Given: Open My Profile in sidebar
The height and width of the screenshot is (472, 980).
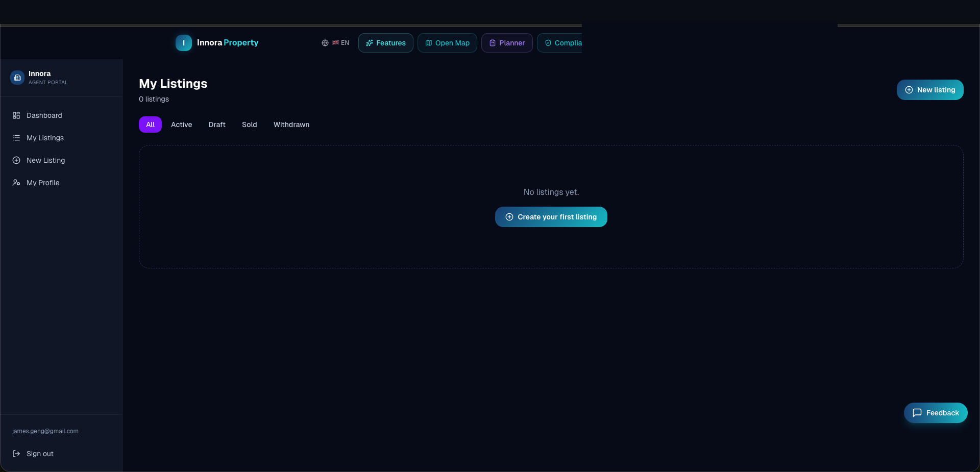Looking at the screenshot, I should pos(61,183).
